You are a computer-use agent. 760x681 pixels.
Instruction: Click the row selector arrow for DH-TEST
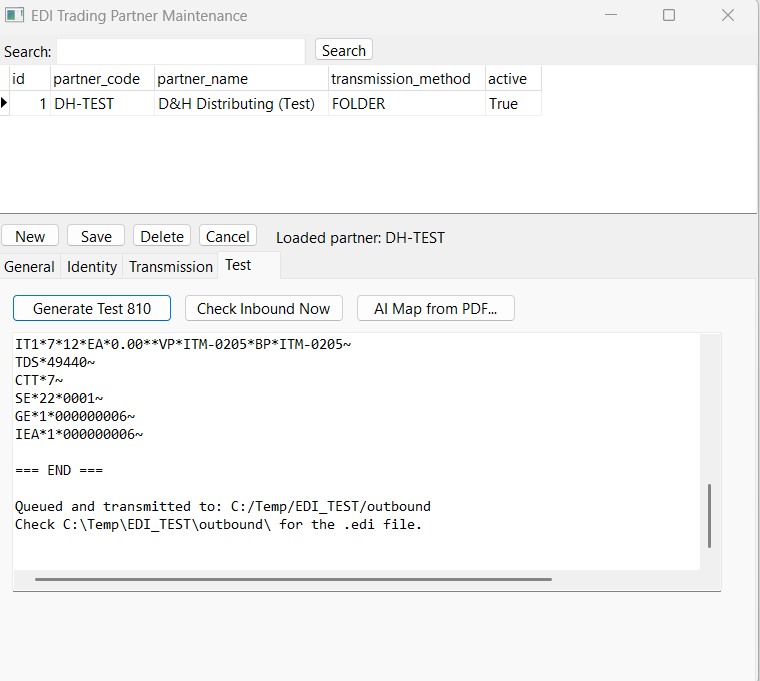4,103
